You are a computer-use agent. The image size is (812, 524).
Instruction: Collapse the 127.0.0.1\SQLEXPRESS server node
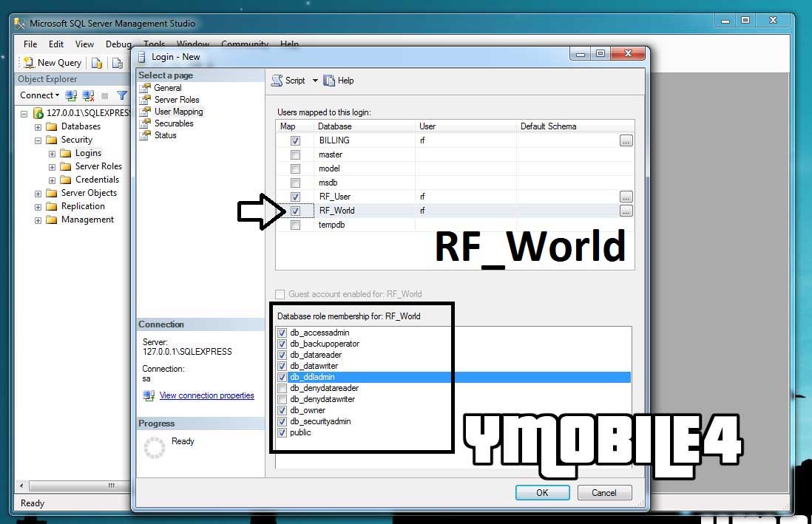point(24,113)
